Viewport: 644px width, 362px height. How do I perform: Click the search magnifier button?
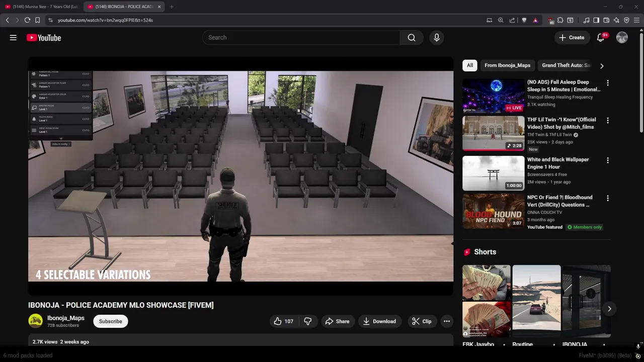coord(412,38)
